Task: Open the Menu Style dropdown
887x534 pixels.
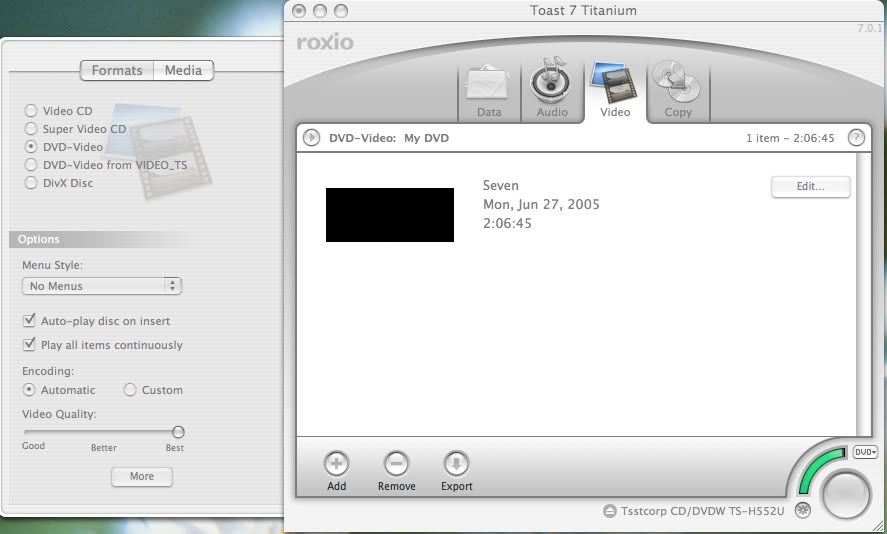Action: click(102, 286)
